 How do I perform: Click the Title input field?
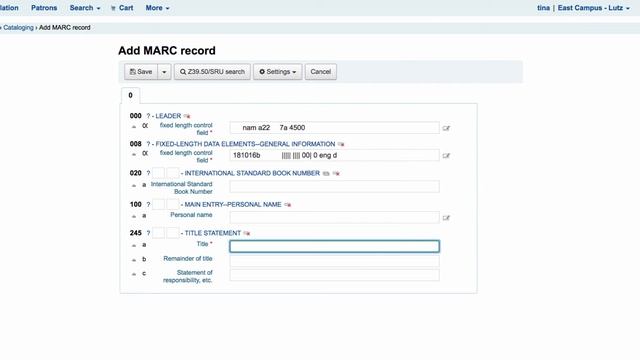coord(334,246)
